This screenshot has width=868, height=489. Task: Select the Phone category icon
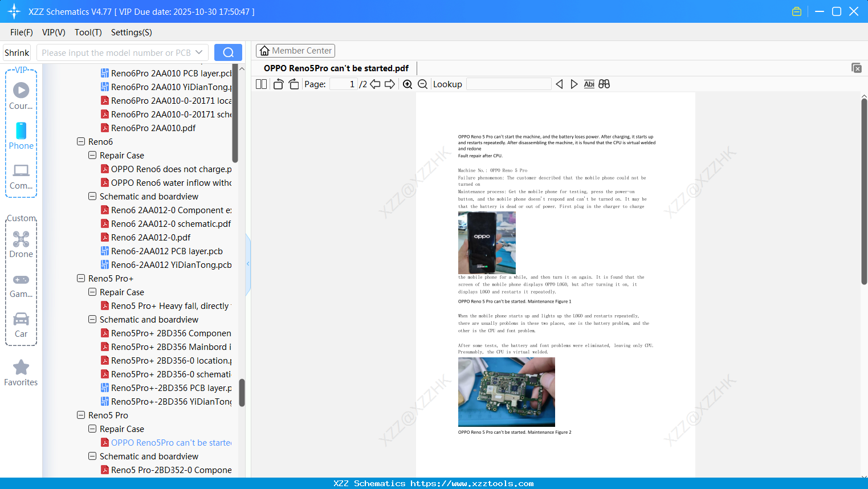(21, 136)
